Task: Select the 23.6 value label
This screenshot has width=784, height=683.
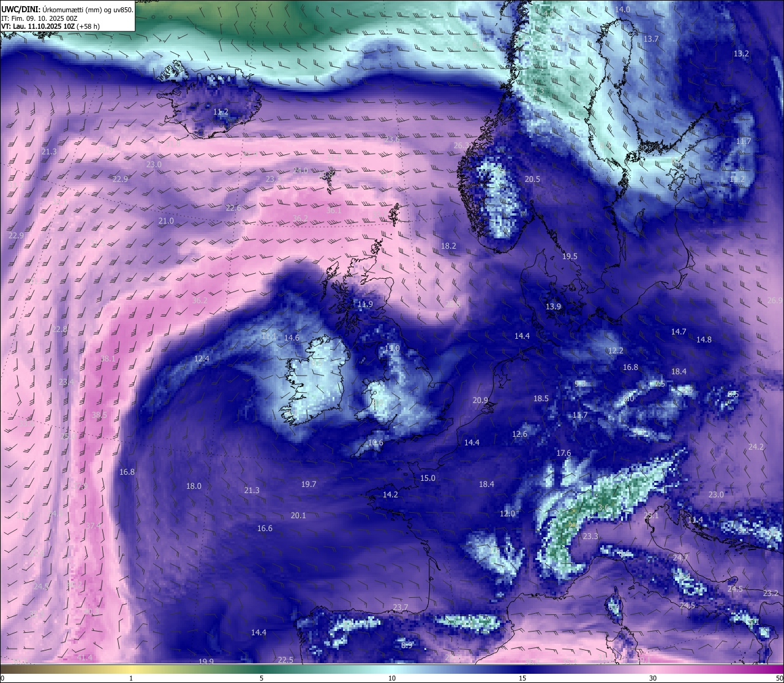Action: (x=392, y=139)
